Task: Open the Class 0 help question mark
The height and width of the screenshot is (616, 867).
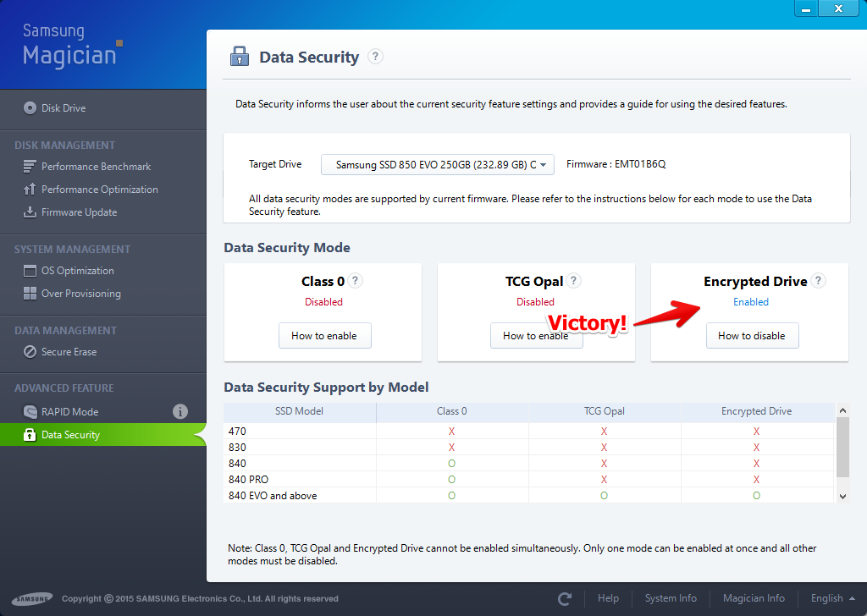Action: coord(356,281)
